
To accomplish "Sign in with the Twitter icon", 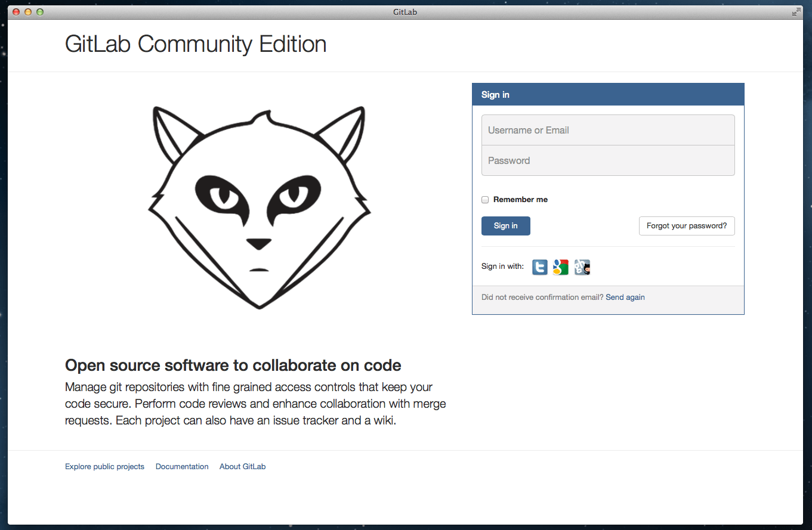I will pos(539,267).
